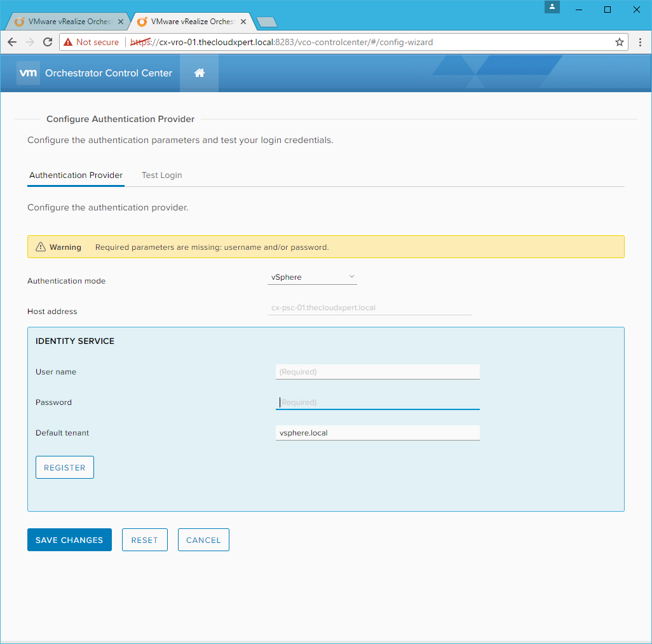Expand the Authentication mode dropdown
Viewport: 652px width, 644px height.
tap(312, 277)
